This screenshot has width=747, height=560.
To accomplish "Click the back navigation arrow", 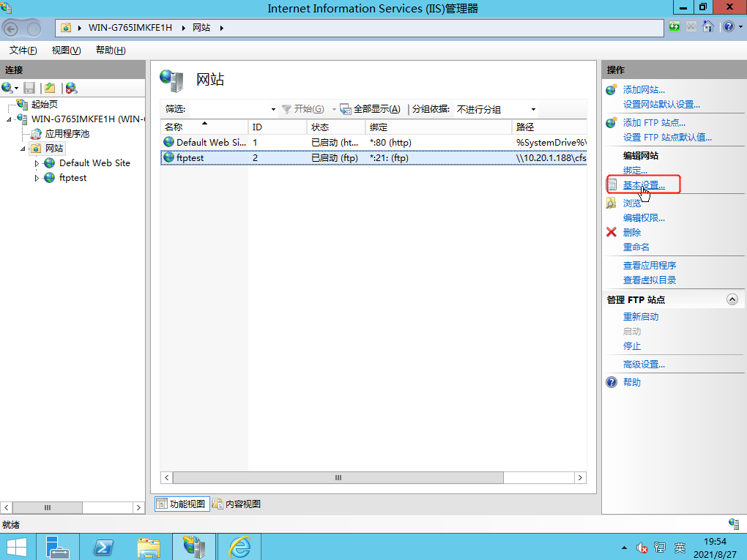I will pyautogui.click(x=10, y=29).
